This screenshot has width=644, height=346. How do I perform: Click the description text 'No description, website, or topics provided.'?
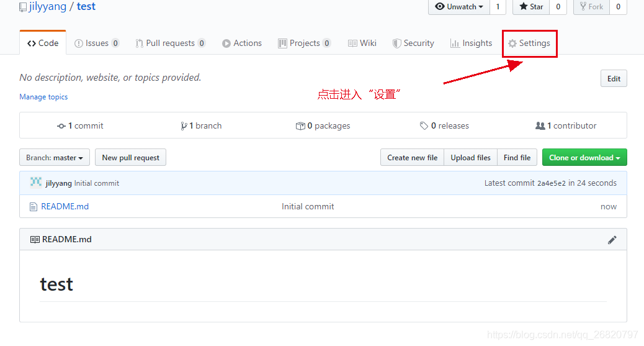click(110, 78)
